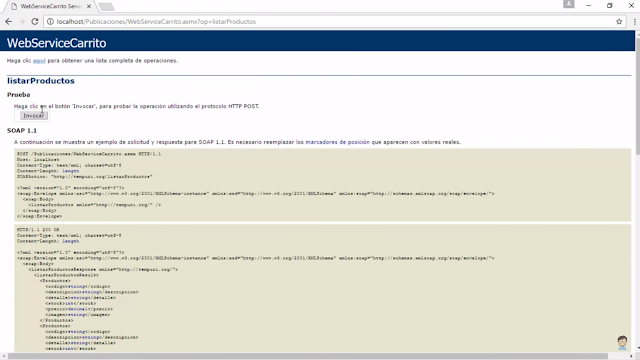This screenshot has width=640, height=360.
Task: Click the 'HTTP/1.1 200 OK' response line
Action: tap(38, 230)
